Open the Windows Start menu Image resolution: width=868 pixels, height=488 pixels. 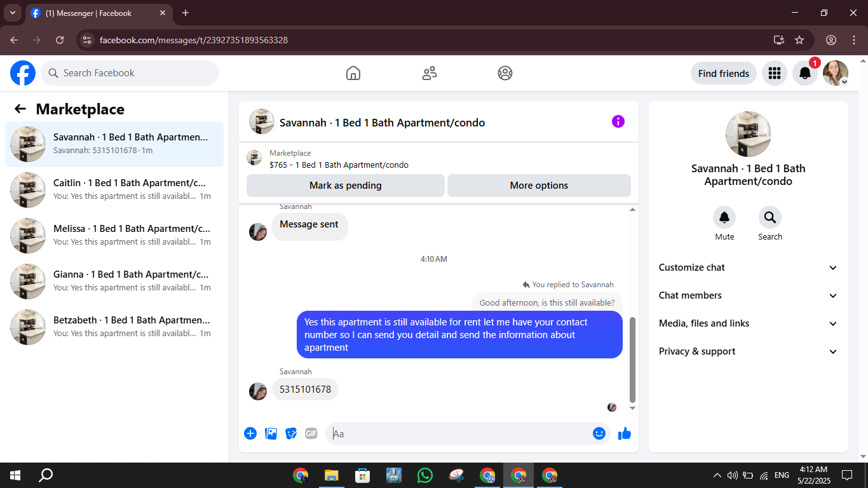pyautogui.click(x=15, y=475)
